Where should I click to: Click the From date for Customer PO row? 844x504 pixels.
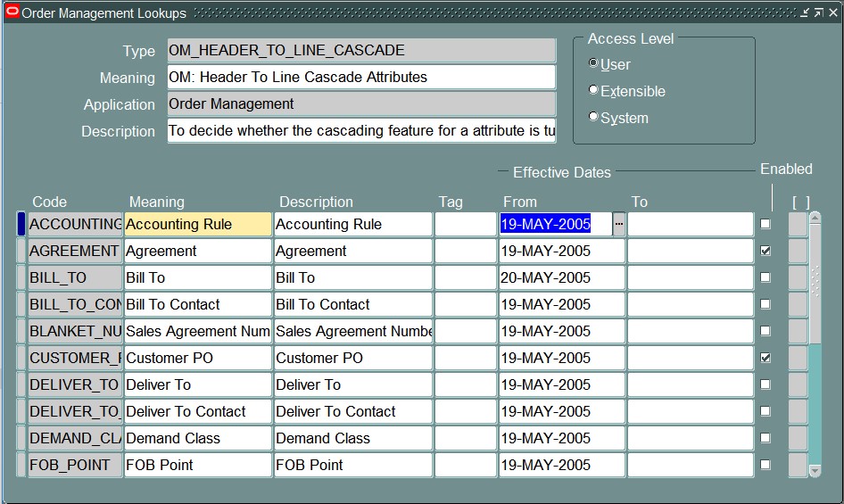point(562,358)
